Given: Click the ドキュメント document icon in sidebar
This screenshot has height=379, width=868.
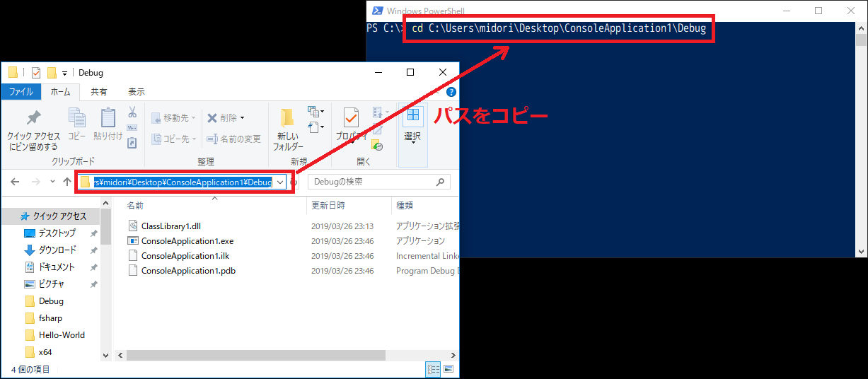Looking at the screenshot, I should (x=30, y=267).
